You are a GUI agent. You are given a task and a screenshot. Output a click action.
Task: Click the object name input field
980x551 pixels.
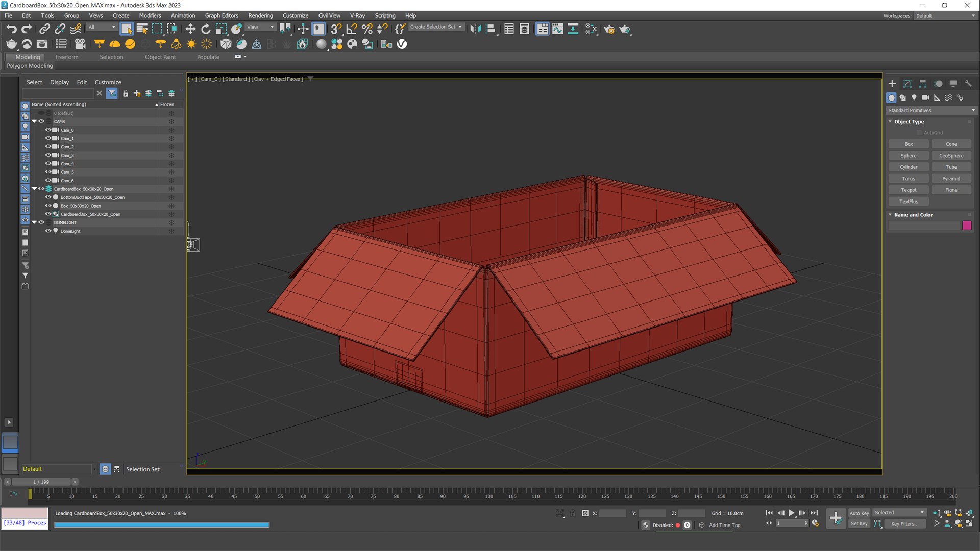pyautogui.click(x=924, y=226)
